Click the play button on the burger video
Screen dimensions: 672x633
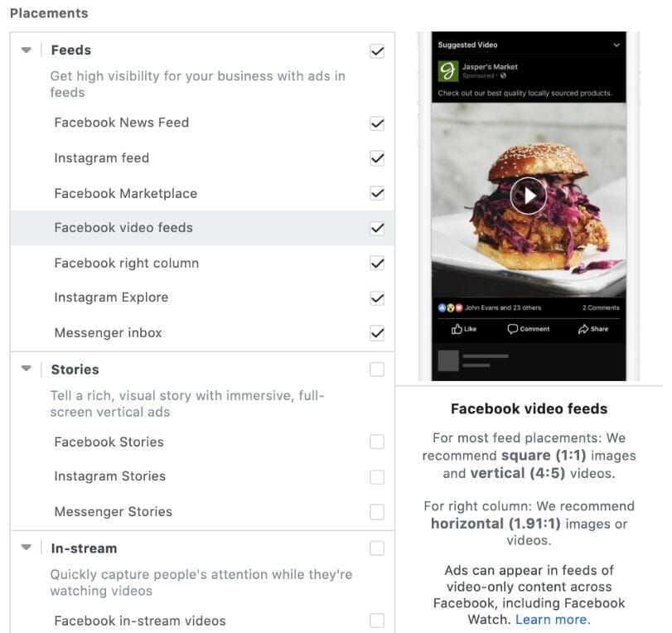[528, 196]
